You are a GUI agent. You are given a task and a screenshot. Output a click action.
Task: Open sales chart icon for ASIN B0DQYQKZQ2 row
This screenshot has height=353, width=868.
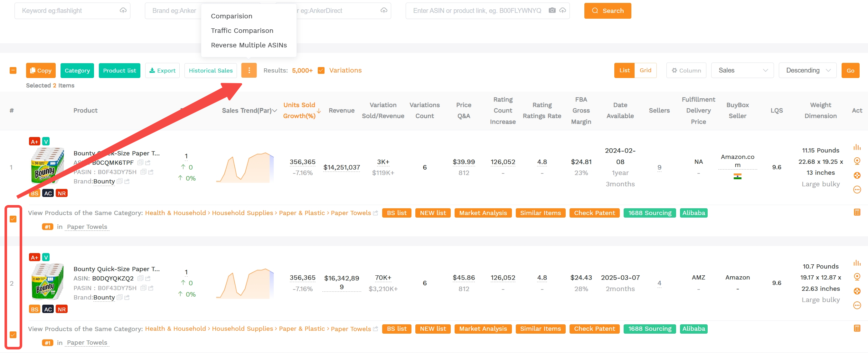(x=857, y=263)
